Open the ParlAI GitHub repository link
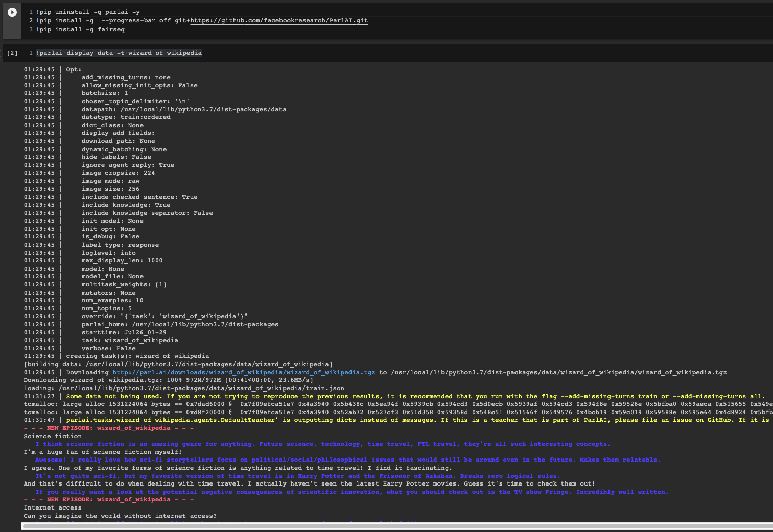The height and width of the screenshot is (532, 773). (279, 20)
